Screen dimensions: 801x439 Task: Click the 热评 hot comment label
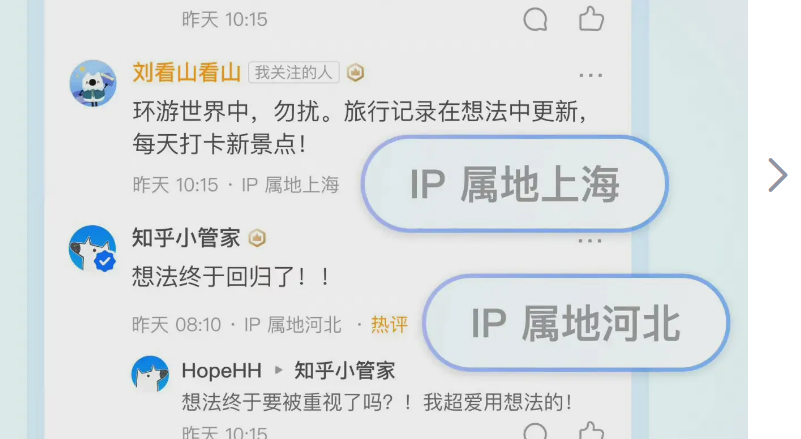(389, 325)
